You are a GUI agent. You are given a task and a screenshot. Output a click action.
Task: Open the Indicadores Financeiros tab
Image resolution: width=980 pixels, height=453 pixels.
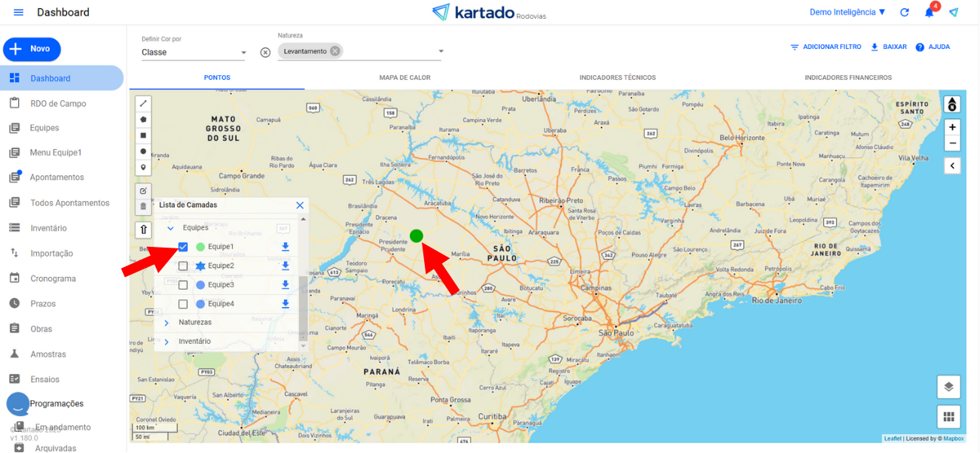847,78
